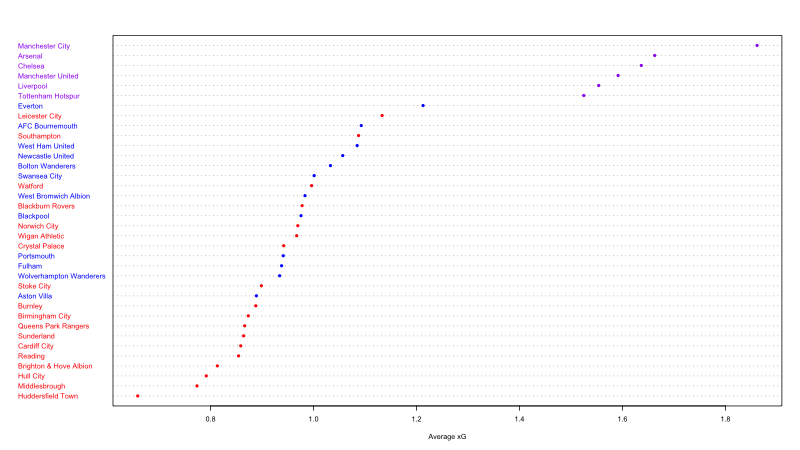The height and width of the screenshot is (450, 800).
Task: Click the Wigan Athletic label
Action: (x=41, y=236)
